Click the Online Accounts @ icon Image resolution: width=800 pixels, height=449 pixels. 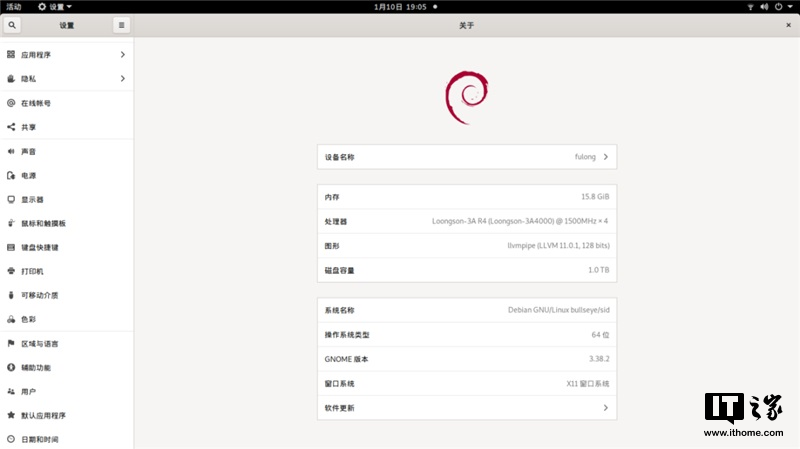tap(11, 103)
